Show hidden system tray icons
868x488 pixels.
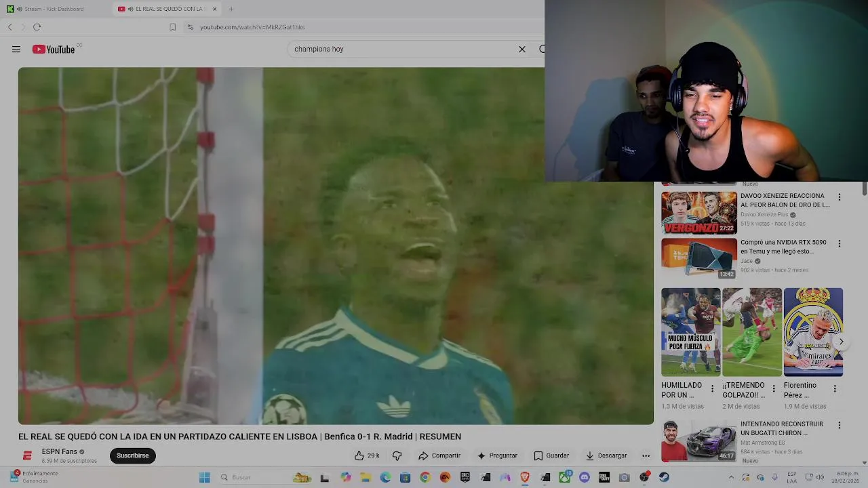(731, 477)
